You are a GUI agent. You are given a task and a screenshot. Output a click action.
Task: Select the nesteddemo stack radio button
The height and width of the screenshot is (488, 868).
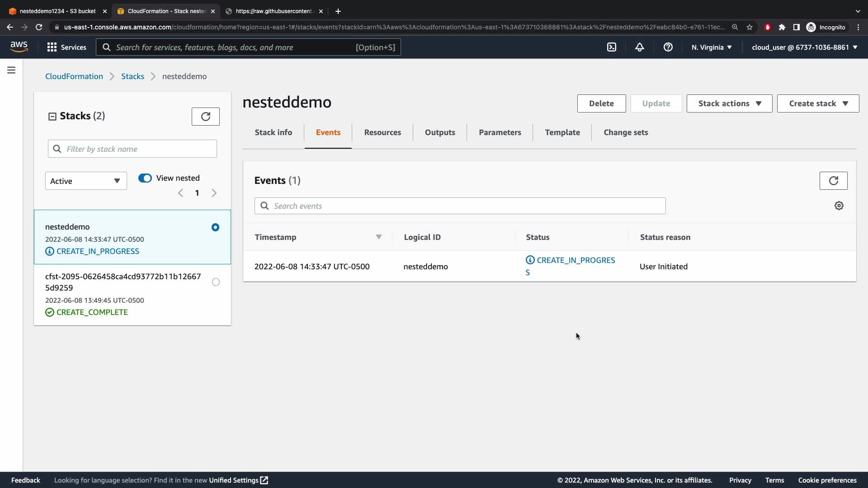coord(215,227)
